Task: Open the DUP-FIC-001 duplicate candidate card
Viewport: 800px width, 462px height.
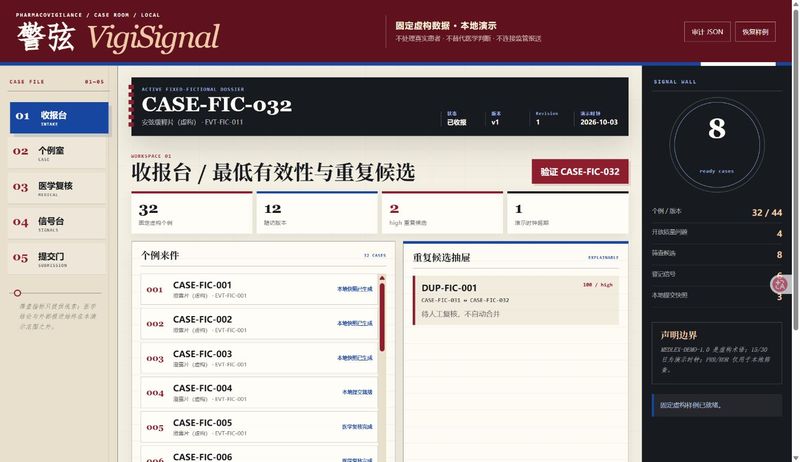Action: click(516, 300)
